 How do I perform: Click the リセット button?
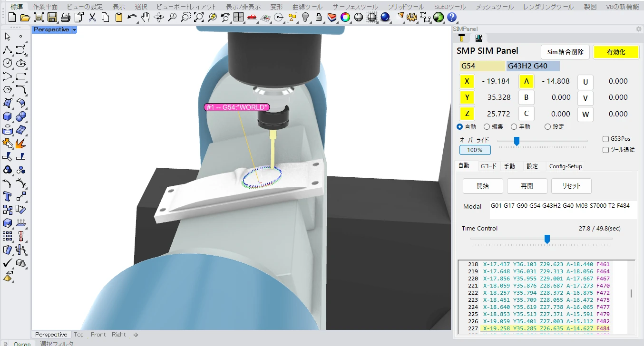tap(571, 186)
